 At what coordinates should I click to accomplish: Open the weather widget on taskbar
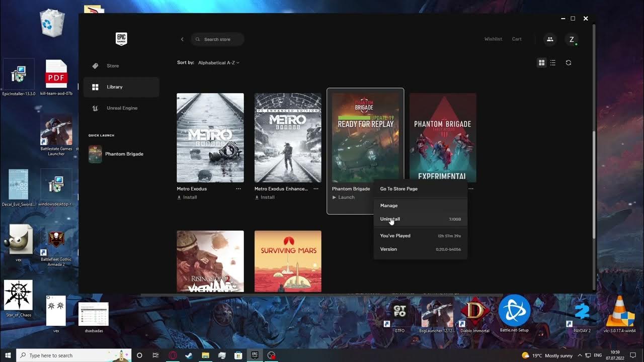(547, 355)
